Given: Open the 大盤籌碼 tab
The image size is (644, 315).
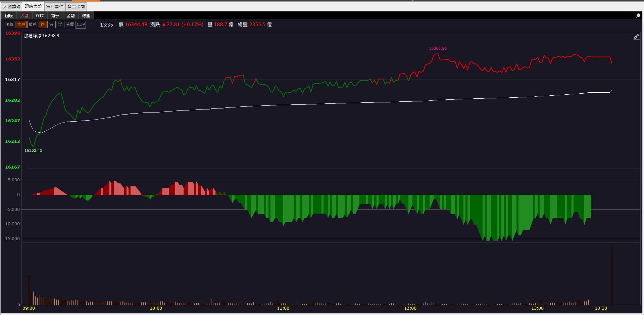Looking at the screenshot, I should click(x=11, y=6).
